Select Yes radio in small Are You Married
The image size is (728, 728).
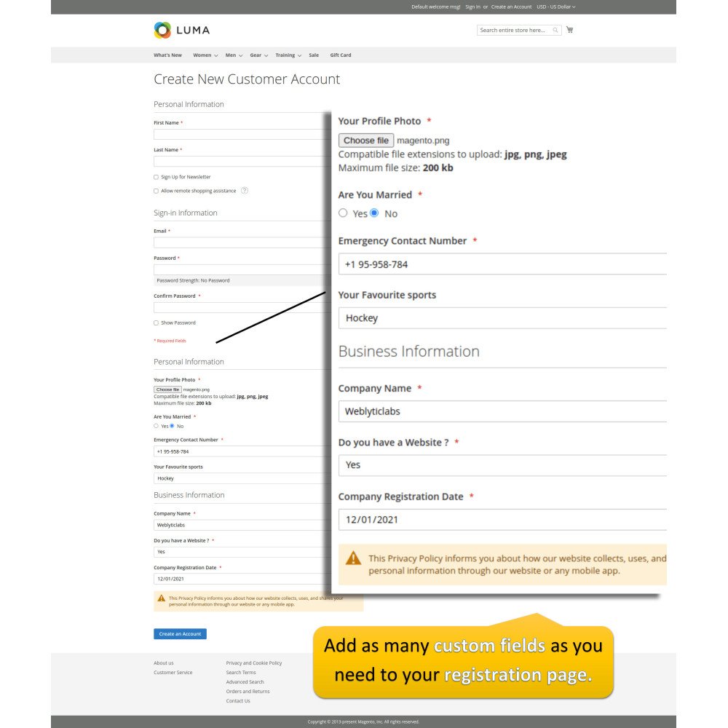point(156,426)
